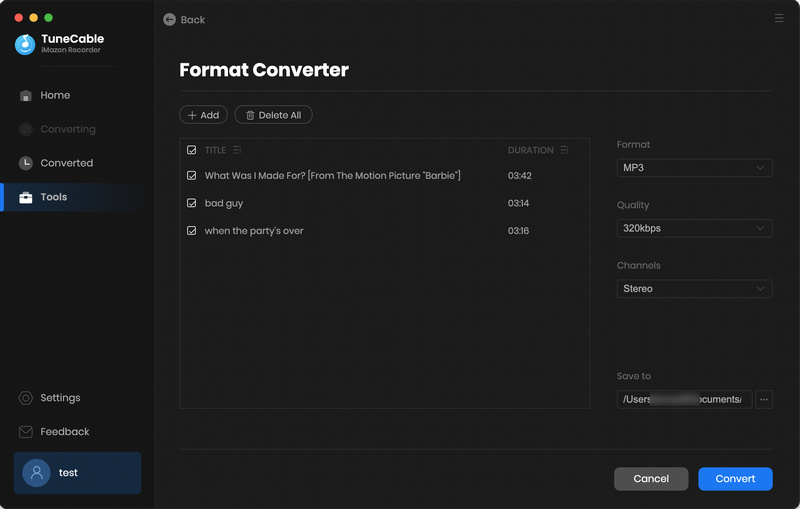Screen dimensions: 800x509
Task: Click the Tools briefcase icon in sidebar
Action: (x=26, y=197)
